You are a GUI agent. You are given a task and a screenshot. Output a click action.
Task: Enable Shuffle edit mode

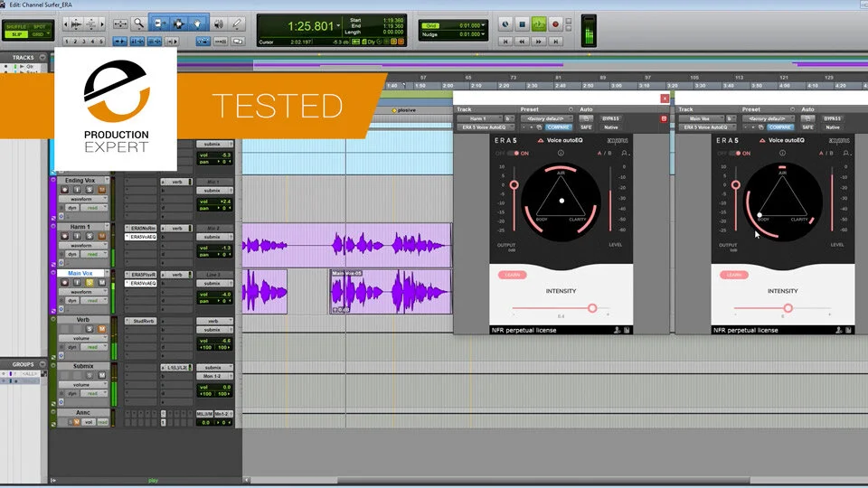pos(16,26)
